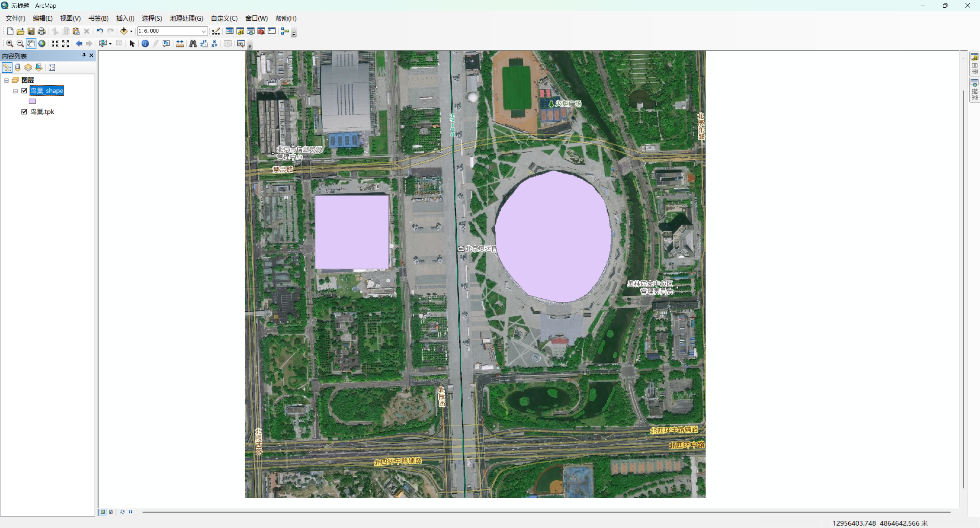Uncheck the 鸟巢.tpk layer checkbox
The height and width of the screenshot is (528, 980).
(24, 112)
